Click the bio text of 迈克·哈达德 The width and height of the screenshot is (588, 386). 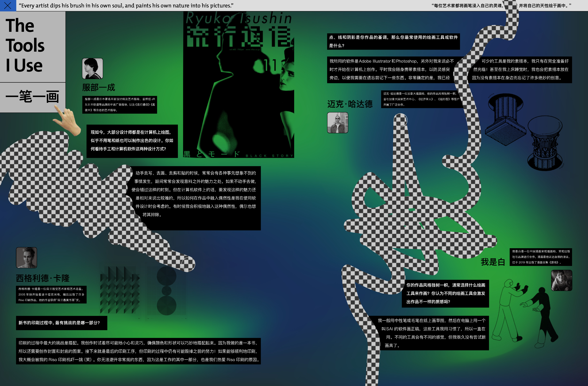(x=421, y=99)
